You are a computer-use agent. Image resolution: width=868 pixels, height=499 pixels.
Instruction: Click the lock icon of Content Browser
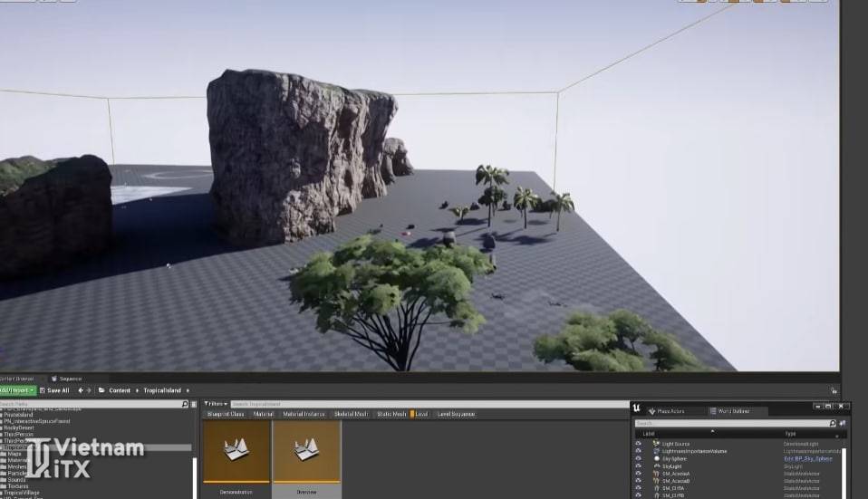(x=834, y=390)
